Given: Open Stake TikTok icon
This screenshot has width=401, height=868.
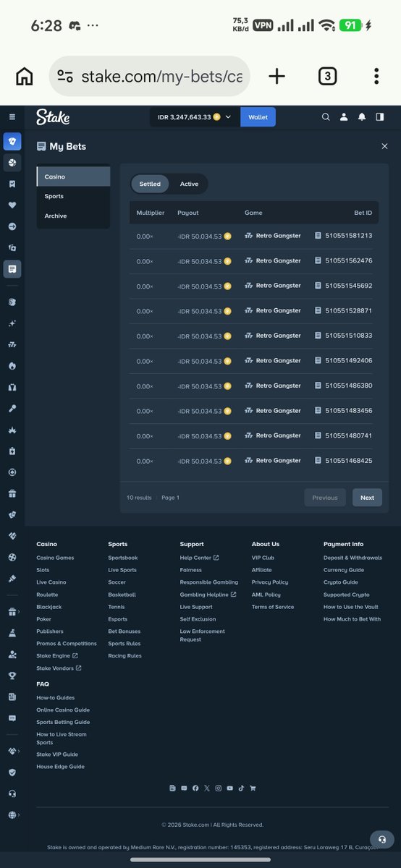Looking at the screenshot, I should pyautogui.click(x=241, y=788).
